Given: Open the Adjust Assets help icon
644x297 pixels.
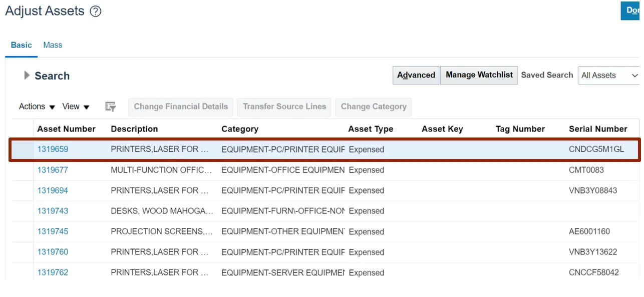Looking at the screenshot, I should point(95,11).
